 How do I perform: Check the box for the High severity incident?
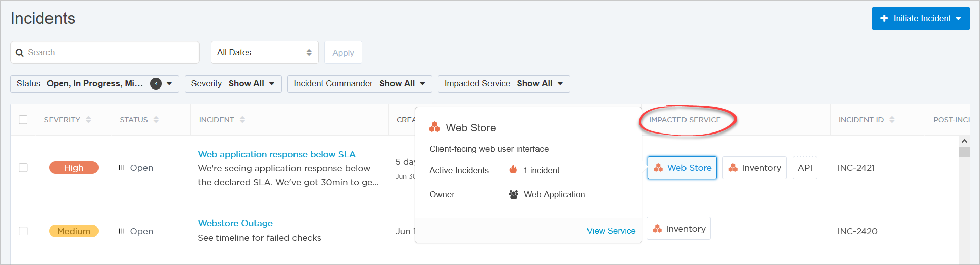23,167
